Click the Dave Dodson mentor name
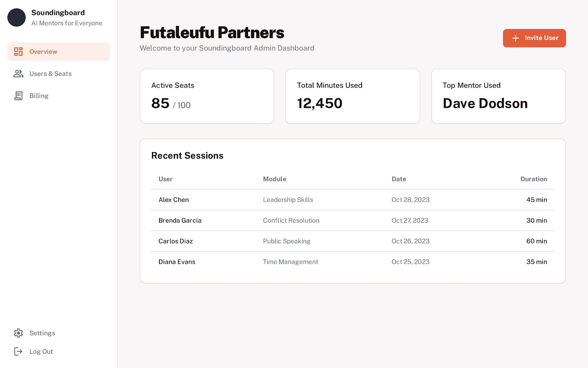588x368 pixels. pyautogui.click(x=485, y=103)
